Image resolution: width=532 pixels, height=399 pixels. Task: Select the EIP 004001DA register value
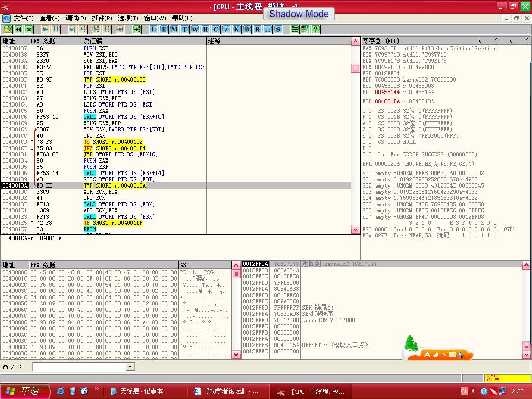[387, 101]
